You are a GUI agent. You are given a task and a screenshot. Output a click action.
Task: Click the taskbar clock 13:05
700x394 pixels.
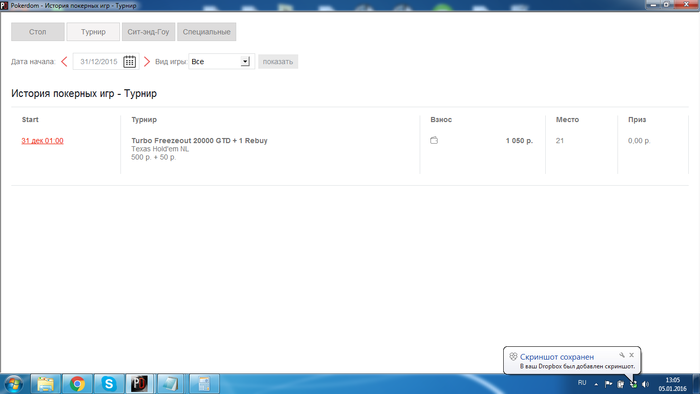[x=672, y=380]
